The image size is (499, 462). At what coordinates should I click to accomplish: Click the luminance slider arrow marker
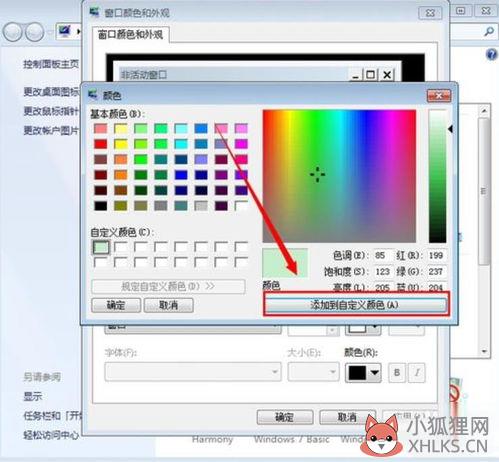click(450, 129)
